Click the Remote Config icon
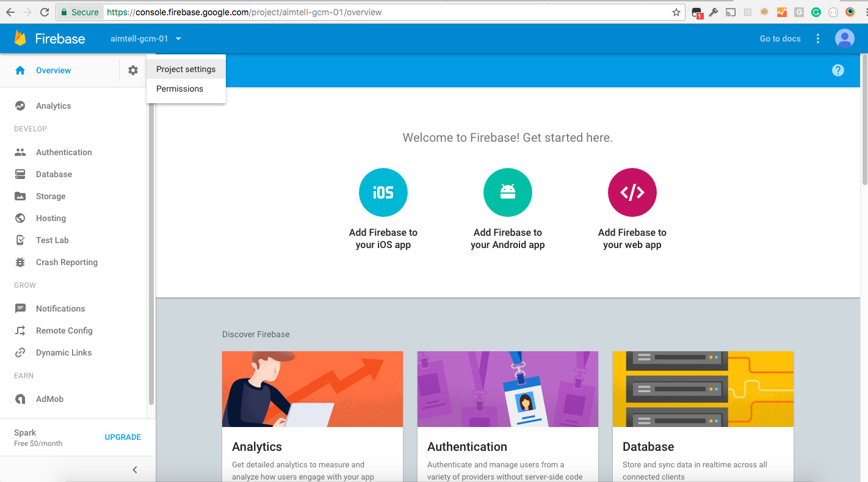 [x=20, y=330]
